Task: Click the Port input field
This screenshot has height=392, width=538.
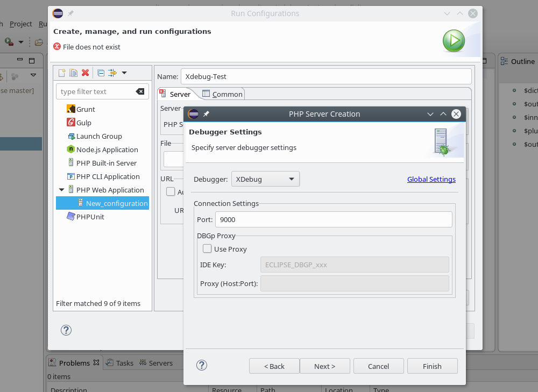Action: (334, 219)
